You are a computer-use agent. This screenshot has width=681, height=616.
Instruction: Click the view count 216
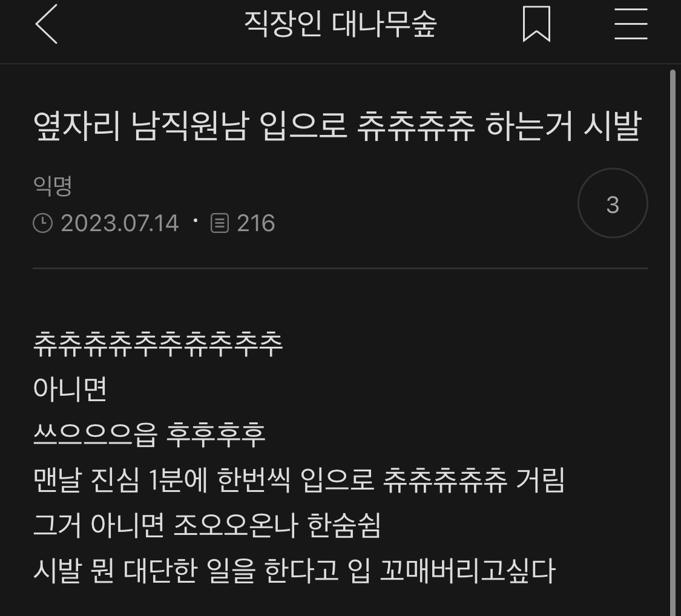click(256, 223)
